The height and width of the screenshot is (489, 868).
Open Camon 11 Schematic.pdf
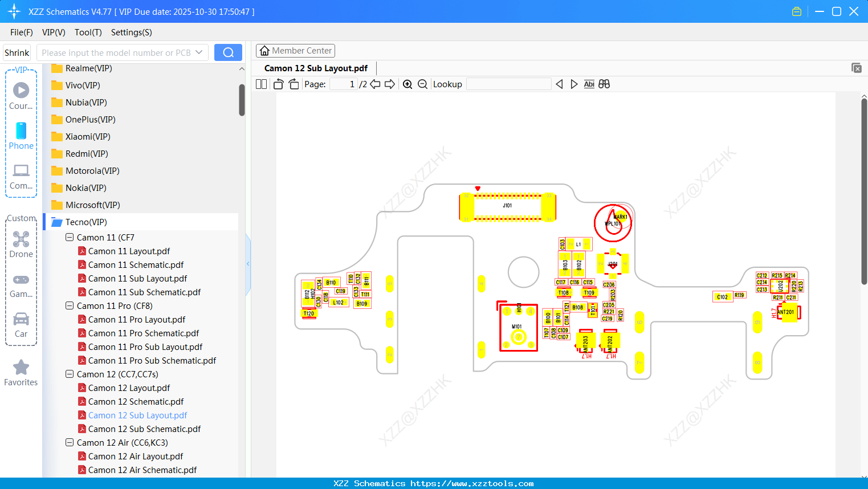pyautogui.click(x=136, y=265)
